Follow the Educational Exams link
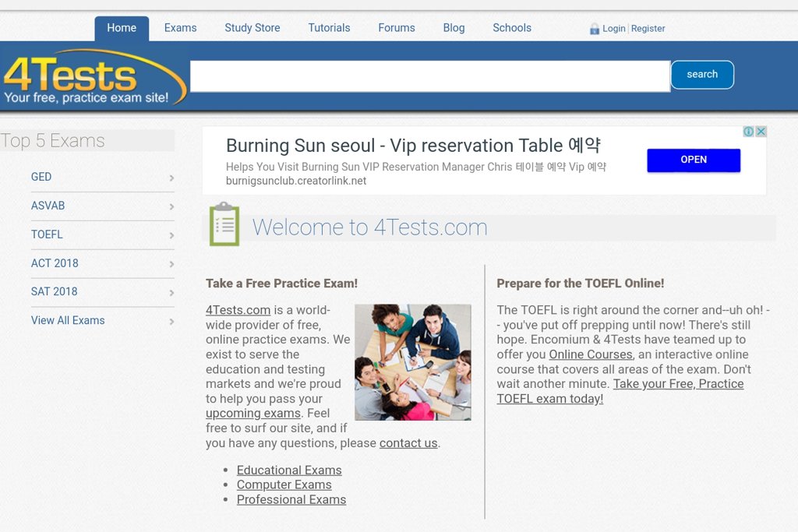Image resolution: width=798 pixels, height=532 pixels. pyautogui.click(x=289, y=470)
